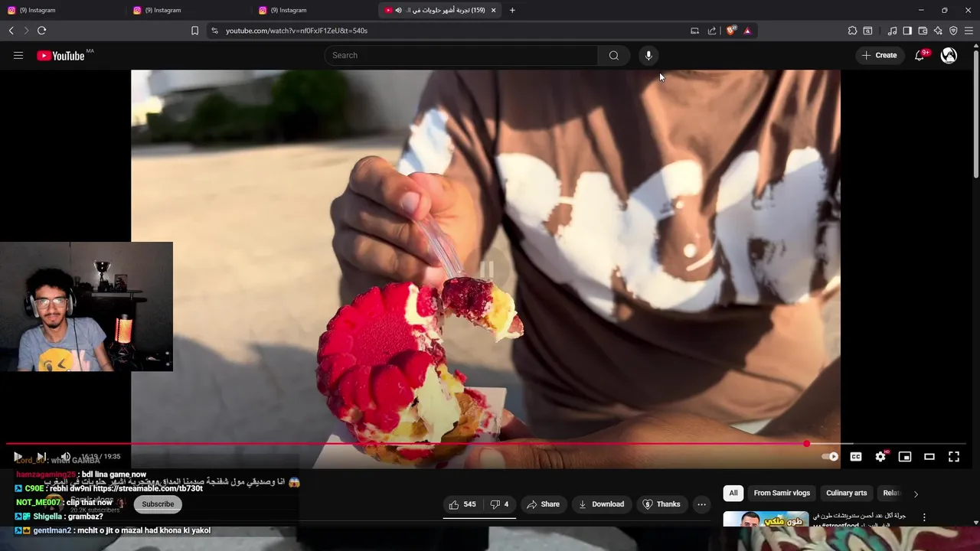This screenshot has height=551, width=980.
Task: Click the page vertical scrollbar
Action: 975,112
